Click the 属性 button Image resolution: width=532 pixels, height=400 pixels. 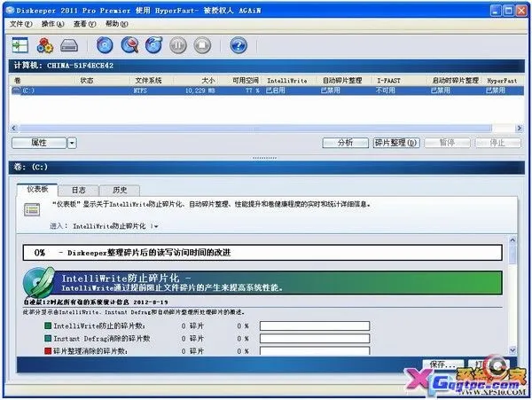[x=39, y=143]
